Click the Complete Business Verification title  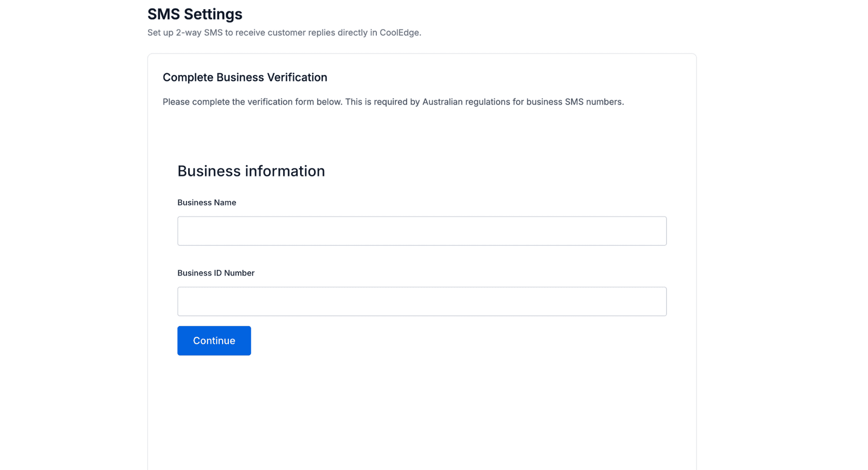click(x=245, y=77)
